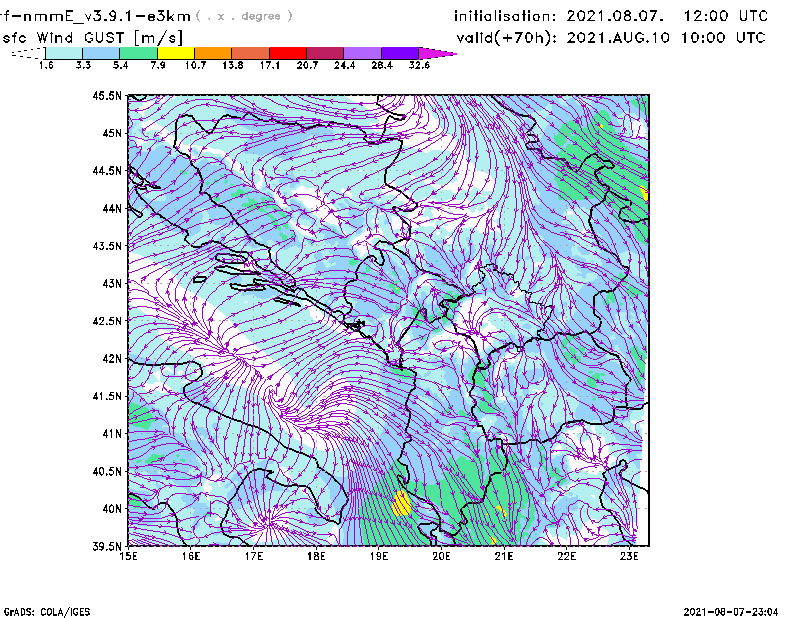Click the legend value 13.8
Screen dimensions: 800x618
[x=233, y=65]
